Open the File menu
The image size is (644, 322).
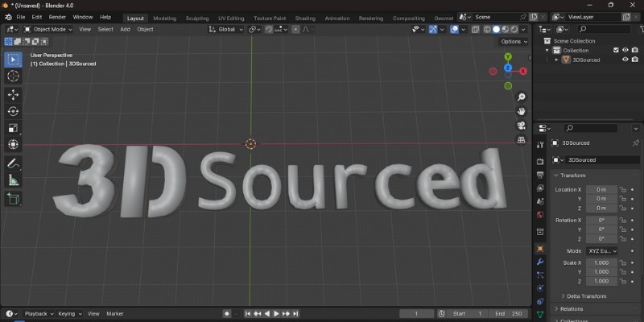[x=21, y=17]
